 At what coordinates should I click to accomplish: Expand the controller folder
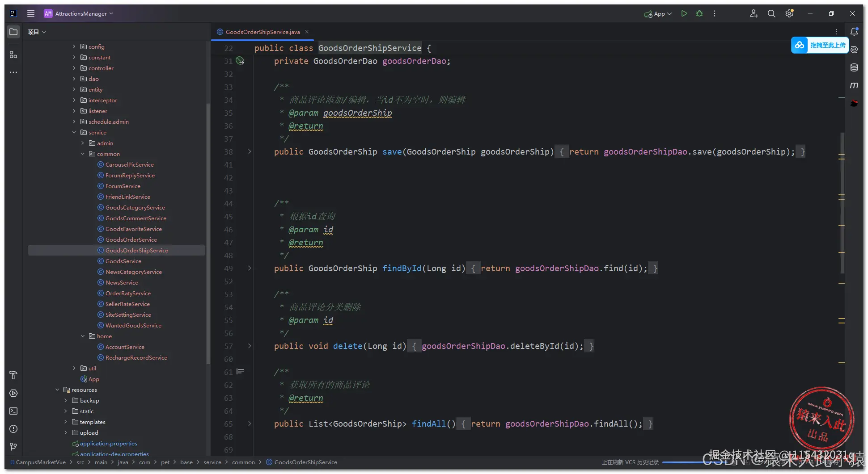pyautogui.click(x=74, y=68)
